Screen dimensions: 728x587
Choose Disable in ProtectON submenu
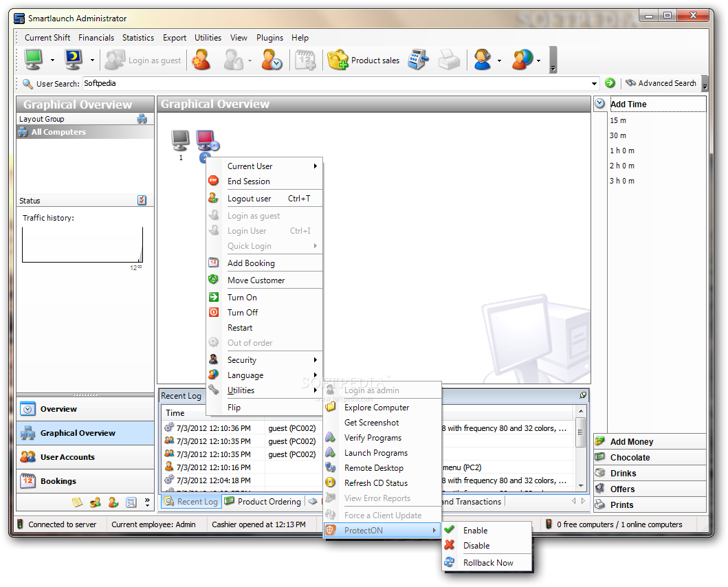487,546
